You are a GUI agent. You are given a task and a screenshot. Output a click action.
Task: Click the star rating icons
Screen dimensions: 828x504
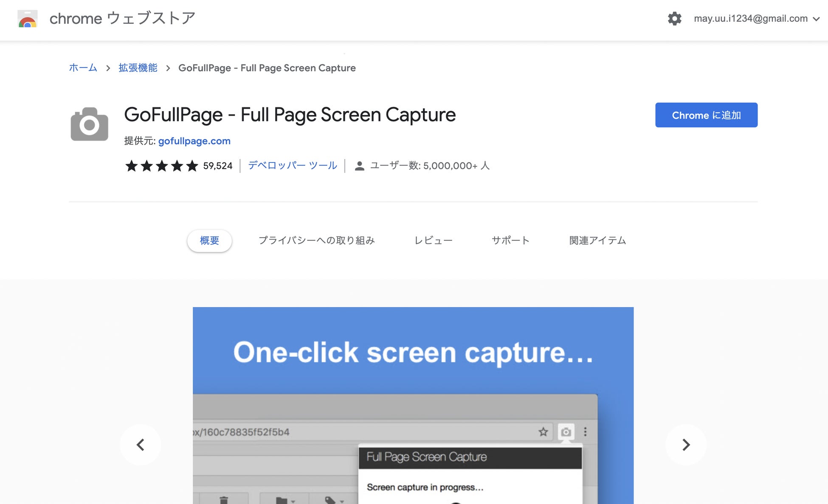pos(161,166)
